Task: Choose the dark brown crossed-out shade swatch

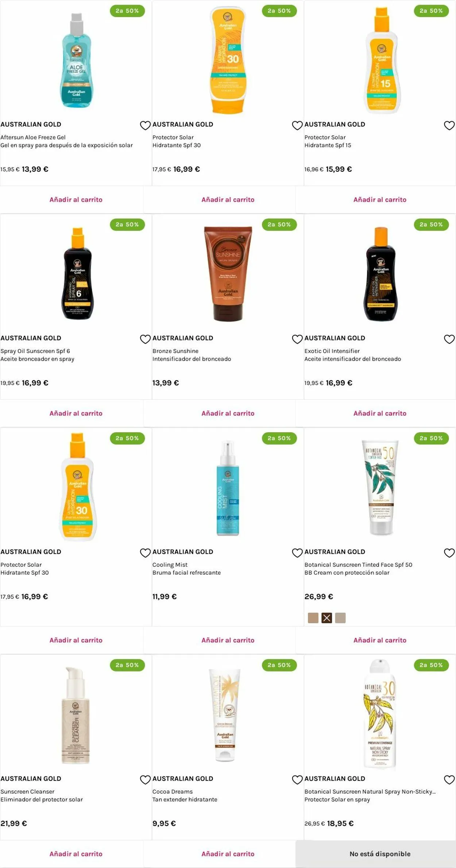Action: tap(326, 618)
